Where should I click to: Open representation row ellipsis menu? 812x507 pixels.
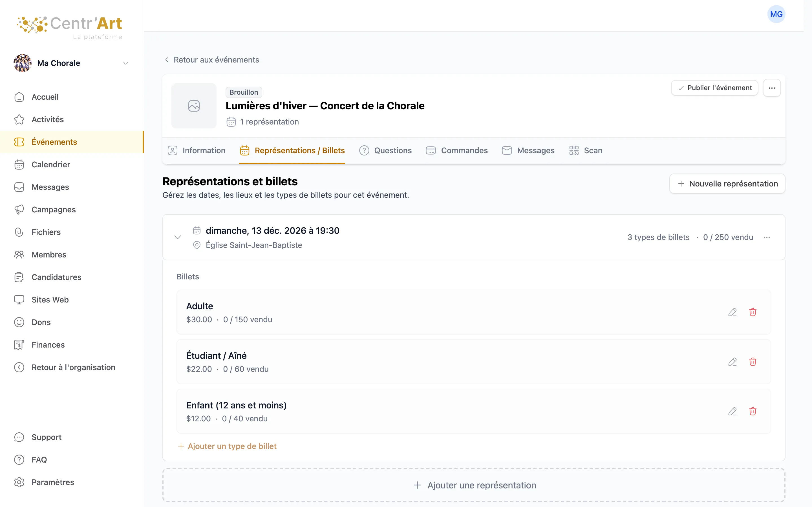coord(767,237)
